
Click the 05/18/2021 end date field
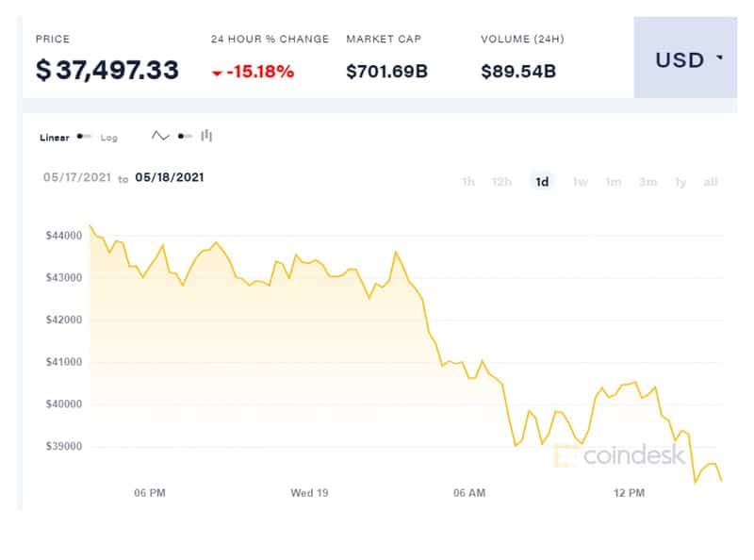coord(170,177)
